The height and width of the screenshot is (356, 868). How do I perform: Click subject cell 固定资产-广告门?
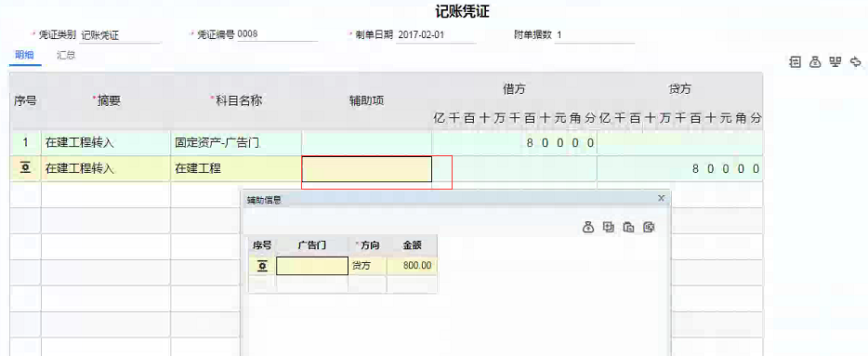coord(236,143)
